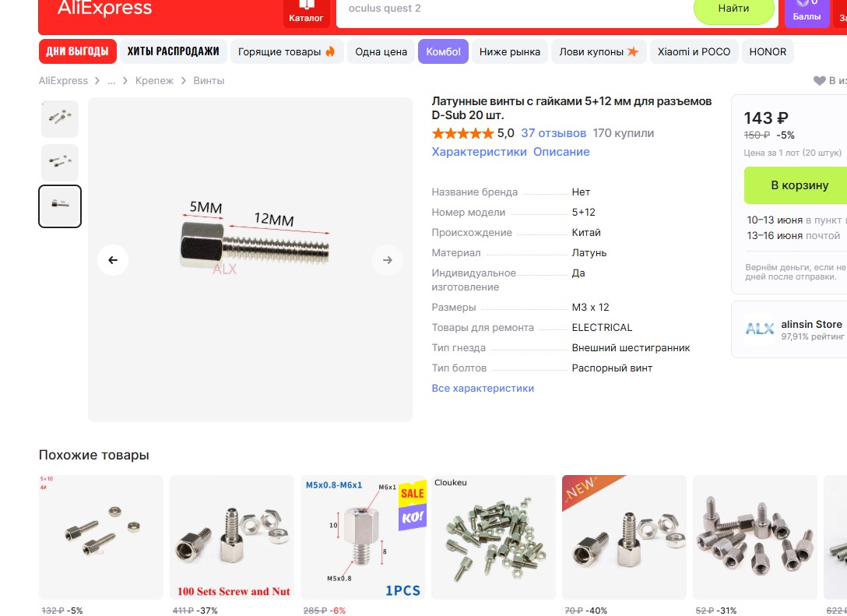Add to favorites heart icon
Screen dimensions: 847x616
click(820, 81)
